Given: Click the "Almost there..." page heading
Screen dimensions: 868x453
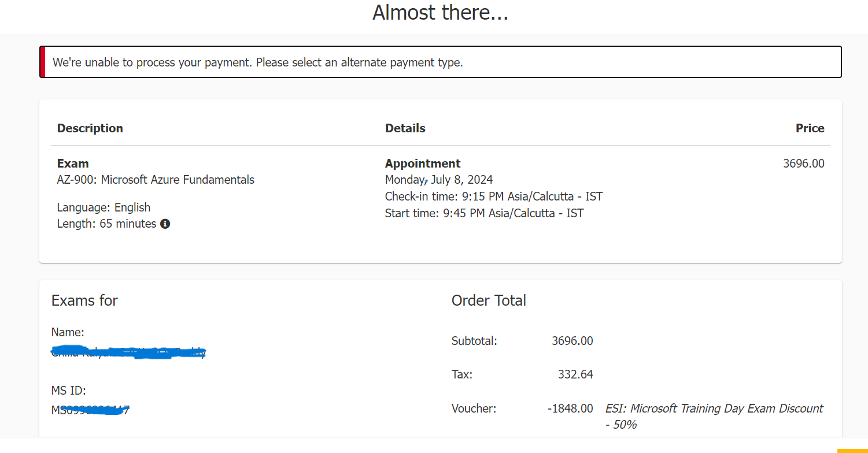Looking at the screenshot, I should tap(440, 12).
